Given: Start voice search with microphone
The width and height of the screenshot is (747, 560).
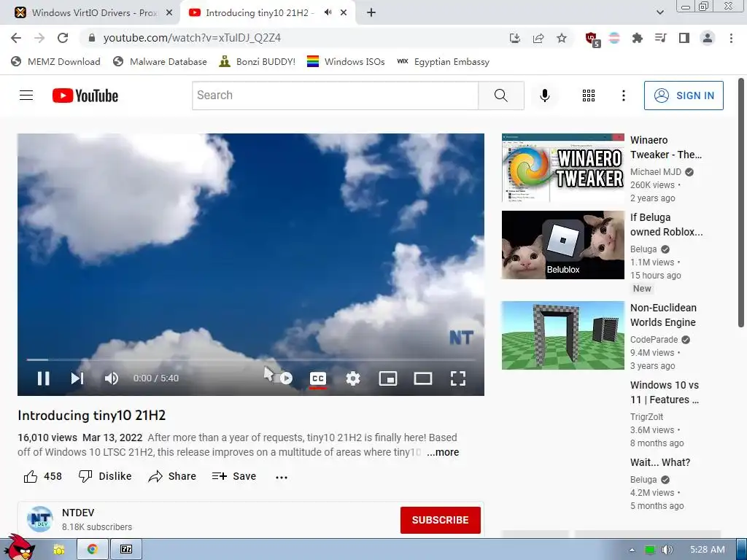Looking at the screenshot, I should [x=544, y=96].
